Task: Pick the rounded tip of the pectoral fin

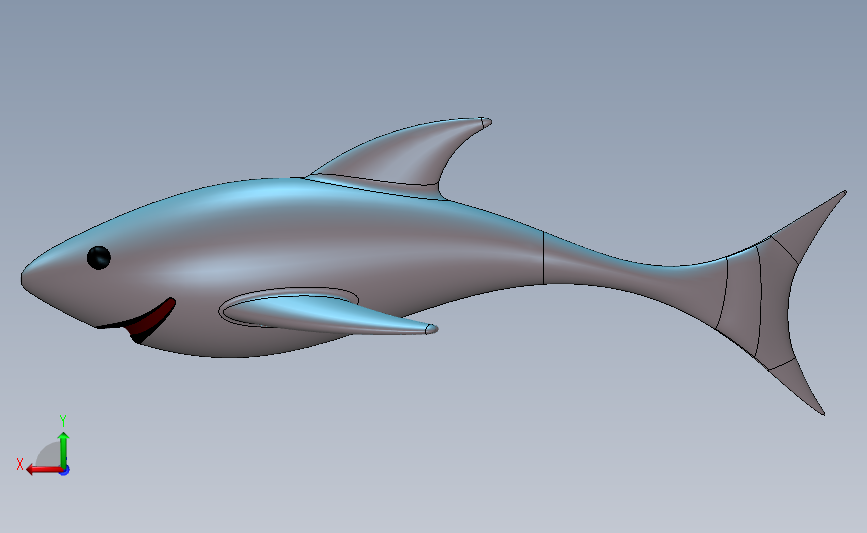Action: pyautogui.click(x=431, y=329)
